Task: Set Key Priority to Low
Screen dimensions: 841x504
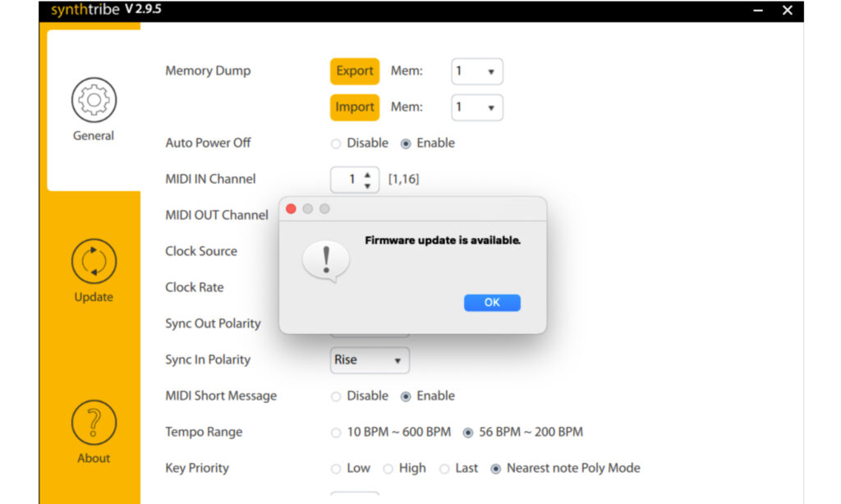Action: pyautogui.click(x=336, y=469)
